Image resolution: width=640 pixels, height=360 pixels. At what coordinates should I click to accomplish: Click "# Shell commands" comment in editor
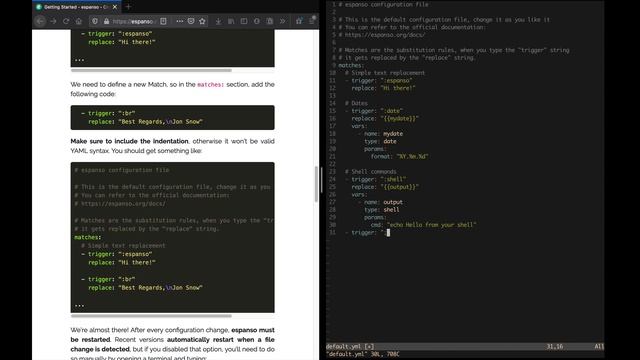tap(371, 172)
